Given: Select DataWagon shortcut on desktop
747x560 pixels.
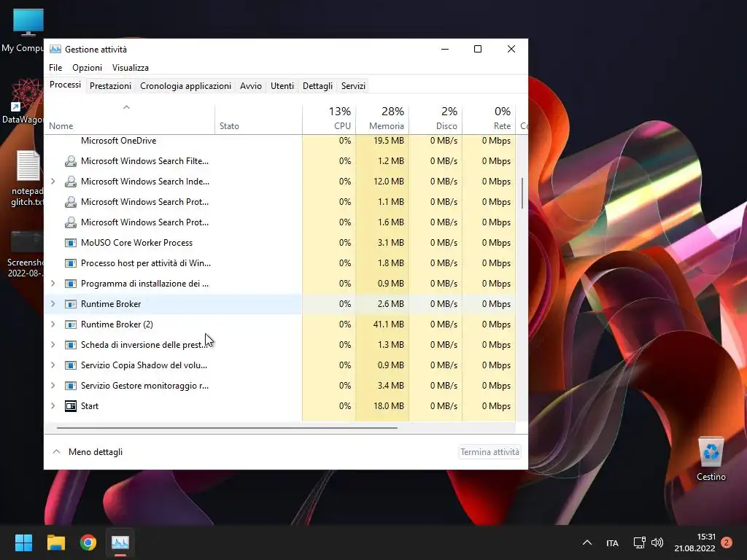Looking at the screenshot, I should (x=22, y=102).
